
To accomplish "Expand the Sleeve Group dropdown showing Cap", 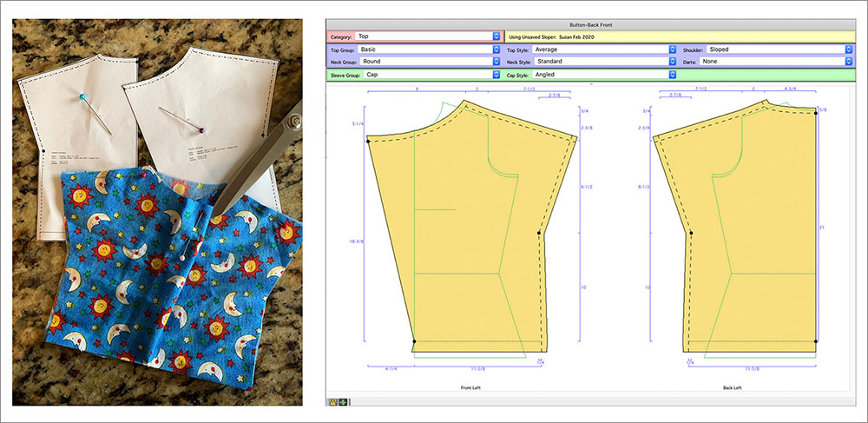I will pyautogui.click(x=427, y=75).
